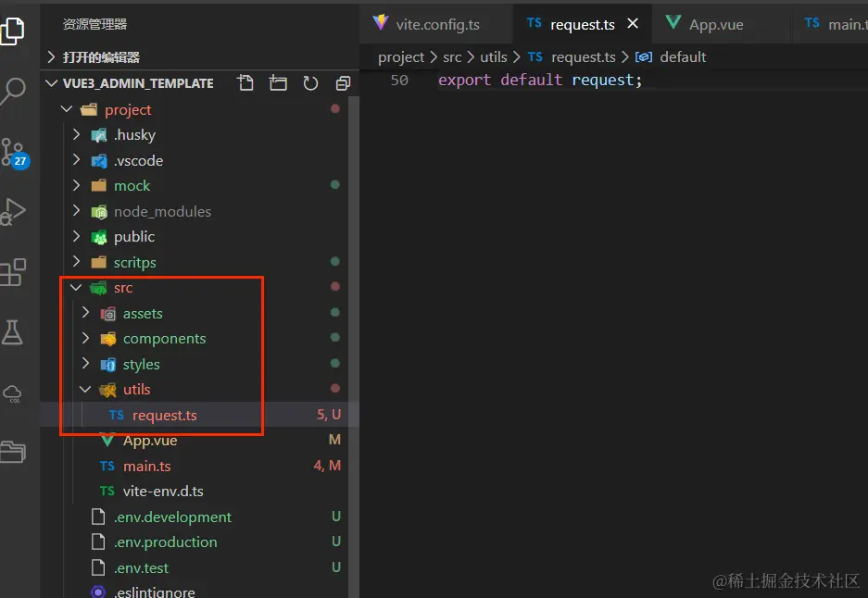Collapse the utils folder

tap(85, 390)
